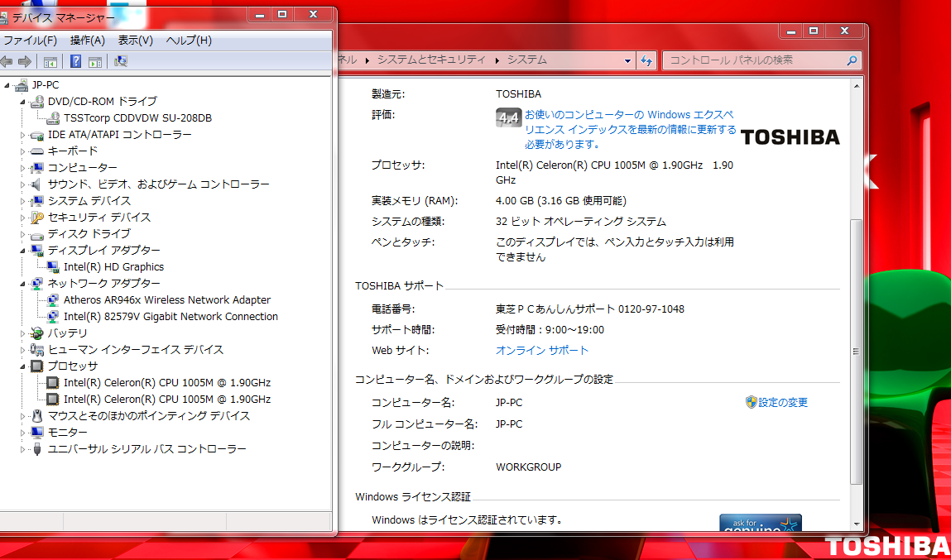Viewport: 951px width, 560px height.
Task: Expand the コンピューター node
Action: click(x=23, y=168)
